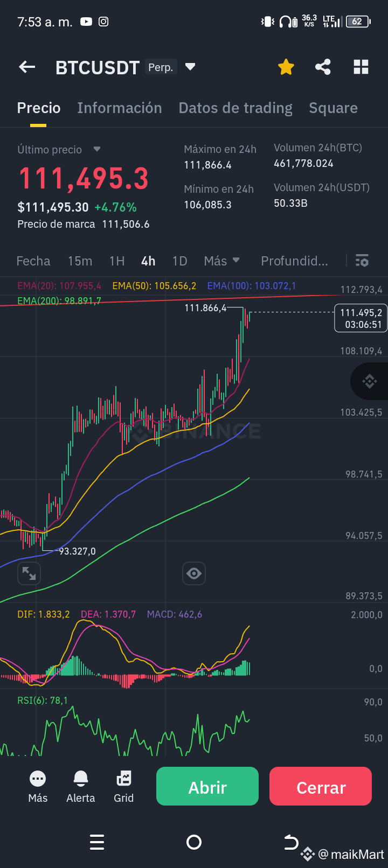Screen dimensions: 388x868
Task: Tap the headphones icon in status bar
Action: (288, 22)
